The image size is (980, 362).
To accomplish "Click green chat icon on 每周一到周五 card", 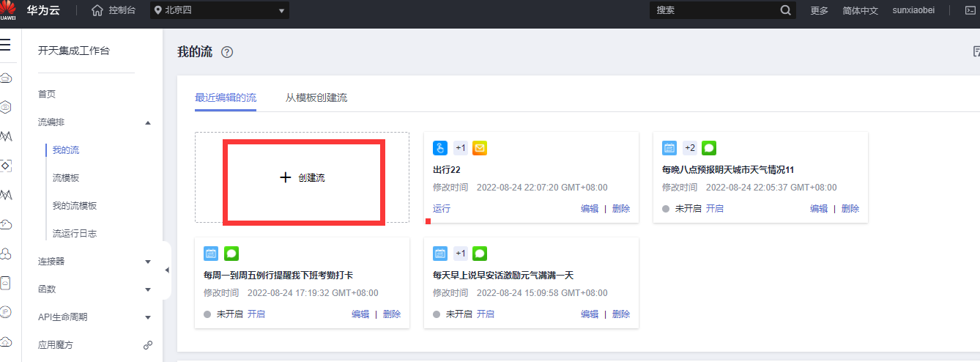I will coord(231,254).
